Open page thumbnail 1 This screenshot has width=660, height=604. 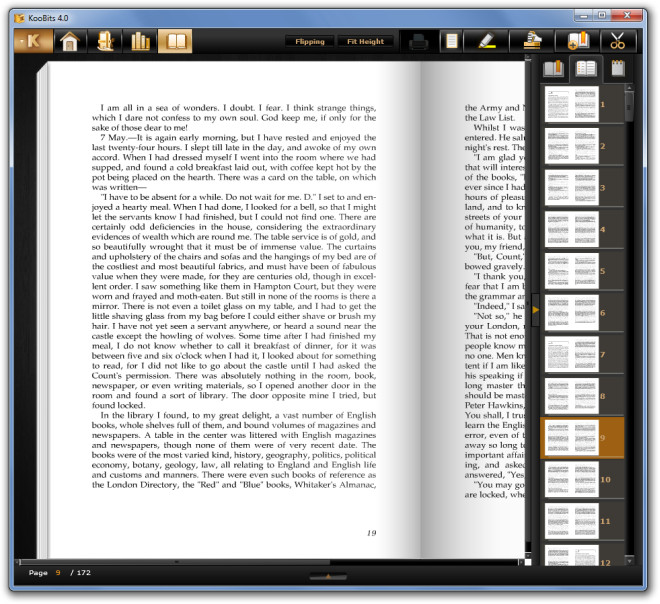[572, 104]
